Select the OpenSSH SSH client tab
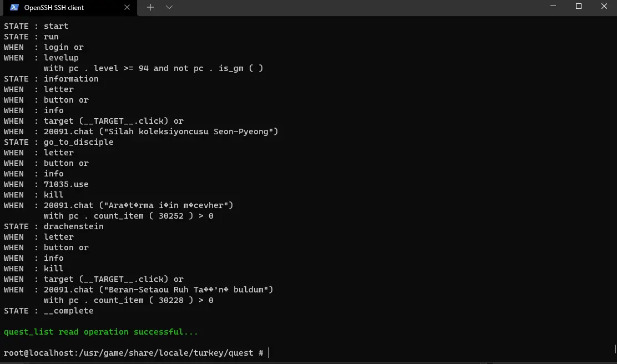The width and height of the screenshot is (617, 364). [x=69, y=8]
